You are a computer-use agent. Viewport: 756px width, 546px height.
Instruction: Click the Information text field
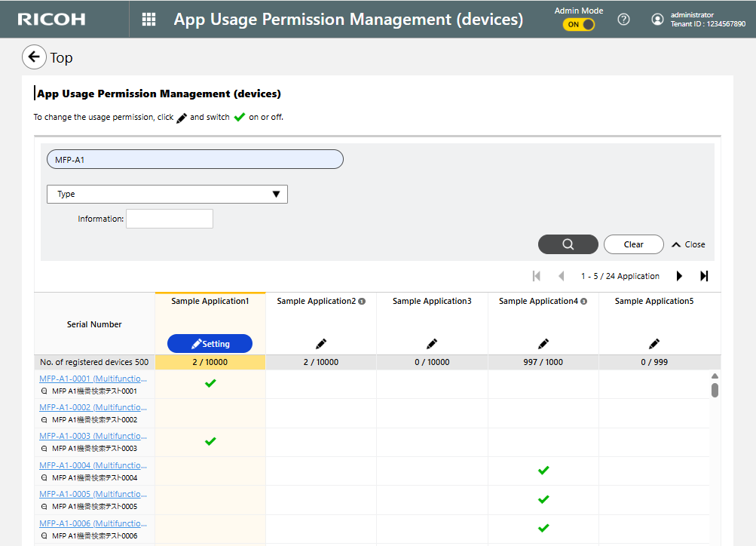point(170,219)
